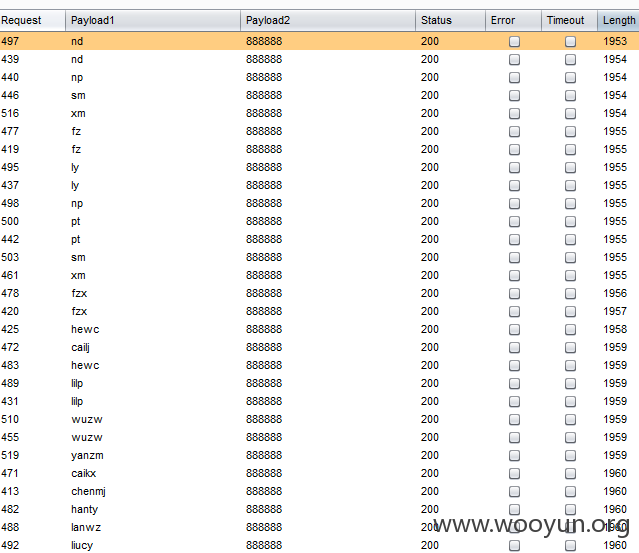Toggle Error checkbox for request 495
The height and width of the screenshot is (553, 639).
514,167
